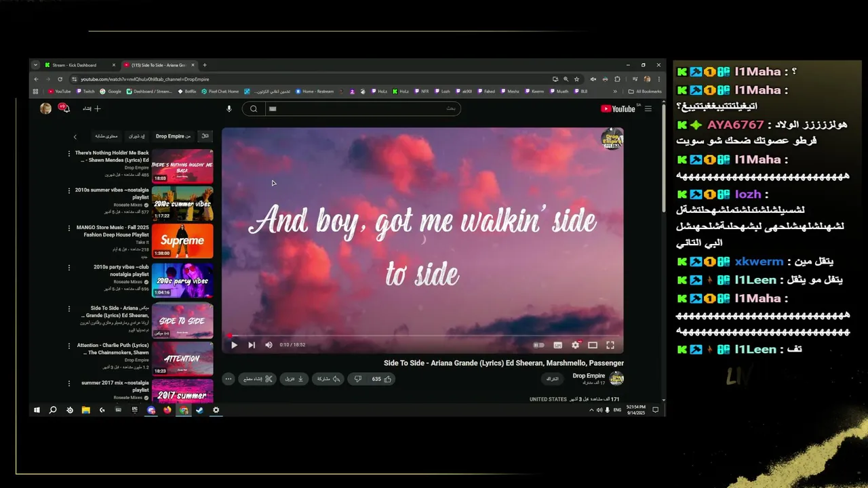This screenshot has height=488, width=868.
Task: Open the Side To Side mix thumbnail
Action: pos(182,321)
